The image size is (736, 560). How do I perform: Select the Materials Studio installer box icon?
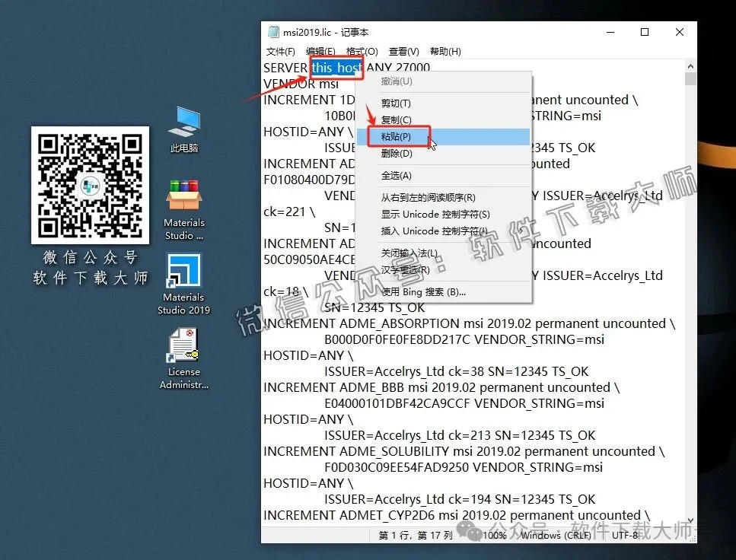pyautogui.click(x=183, y=197)
